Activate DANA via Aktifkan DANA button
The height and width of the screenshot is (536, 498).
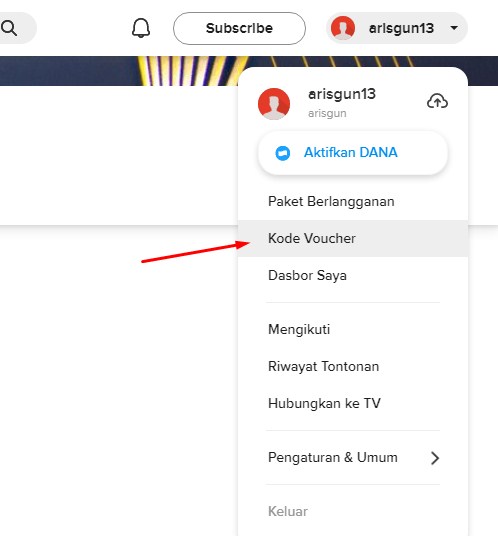tap(353, 153)
